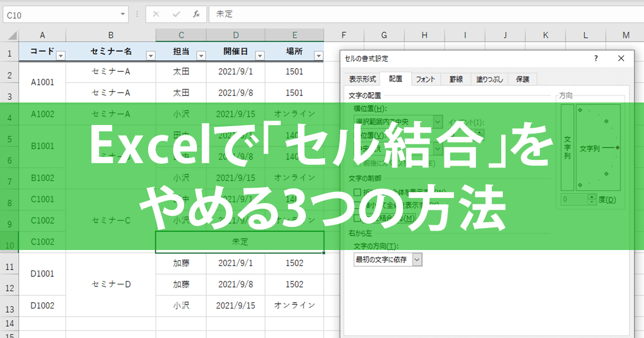Viewport: 644px width, 338px height.
Task: Click the vertical 文字列 orientation button
Action: [x=567, y=148]
